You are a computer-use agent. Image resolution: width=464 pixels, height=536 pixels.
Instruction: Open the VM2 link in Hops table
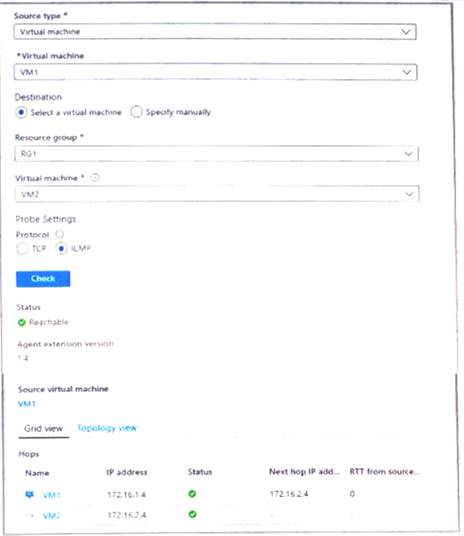[x=52, y=515]
